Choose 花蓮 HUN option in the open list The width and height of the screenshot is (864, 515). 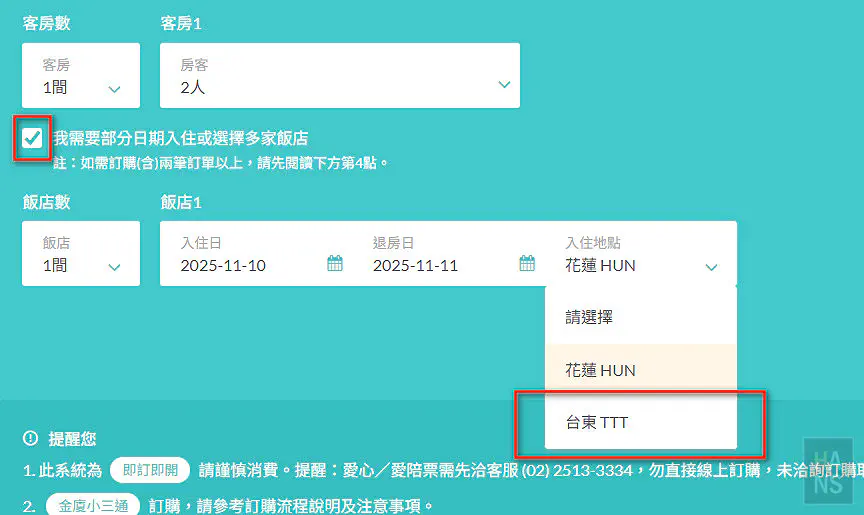(600, 370)
